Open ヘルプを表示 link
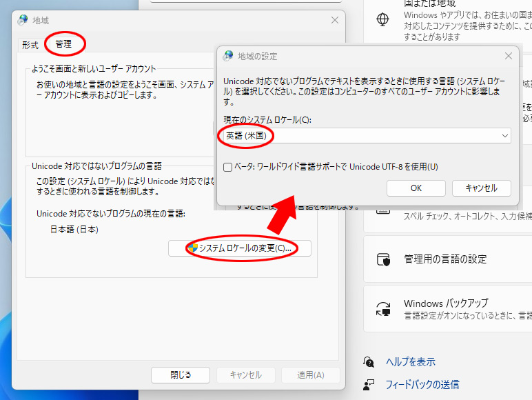This screenshot has width=532, height=400. point(411,362)
